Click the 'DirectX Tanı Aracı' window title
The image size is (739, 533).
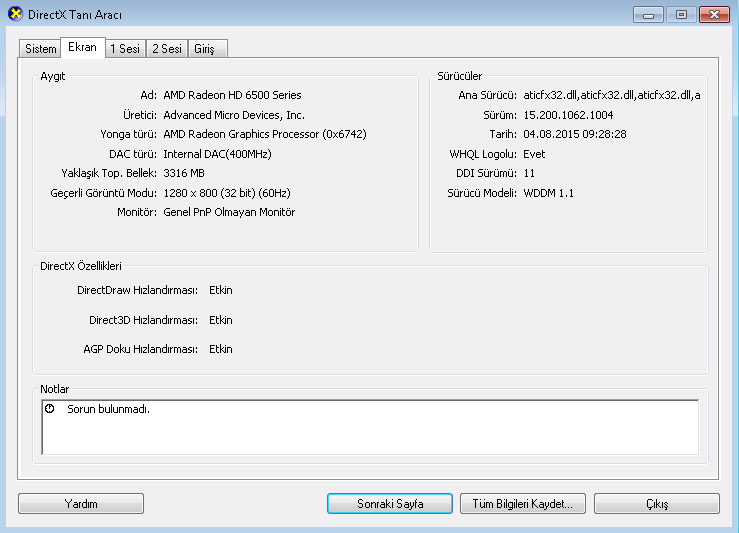click(75, 15)
